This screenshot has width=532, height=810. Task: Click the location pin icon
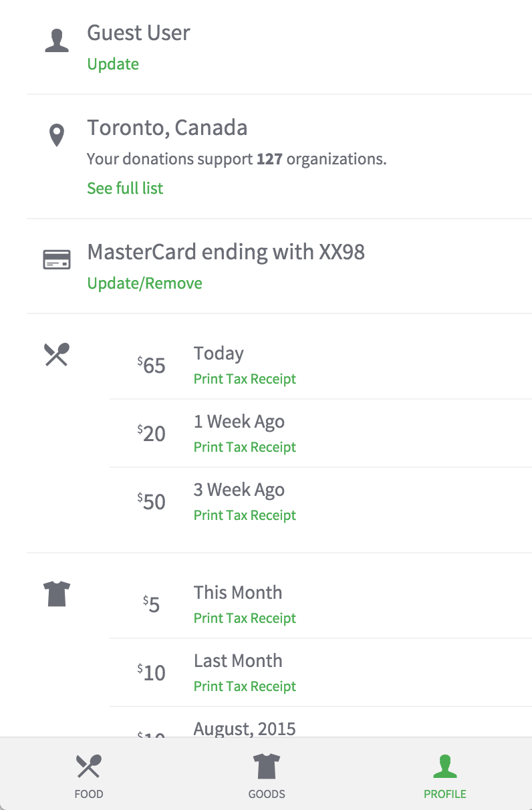click(57, 136)
